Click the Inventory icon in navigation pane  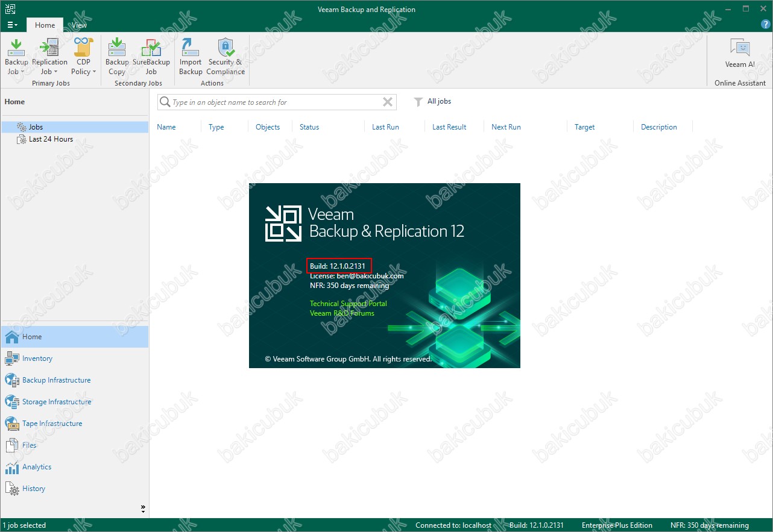click(x=12, y=358)
